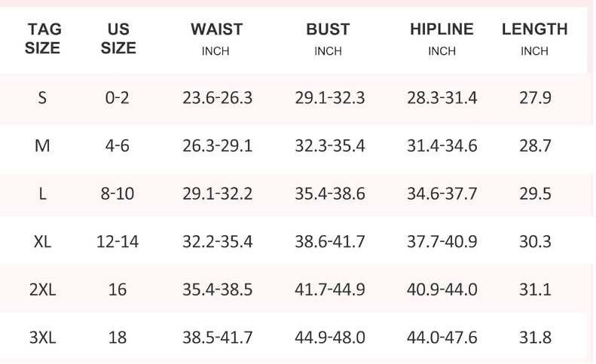Select bust value 44.9-48.0
The width and height of the screenshot is (596, 364).
point(329,337)
